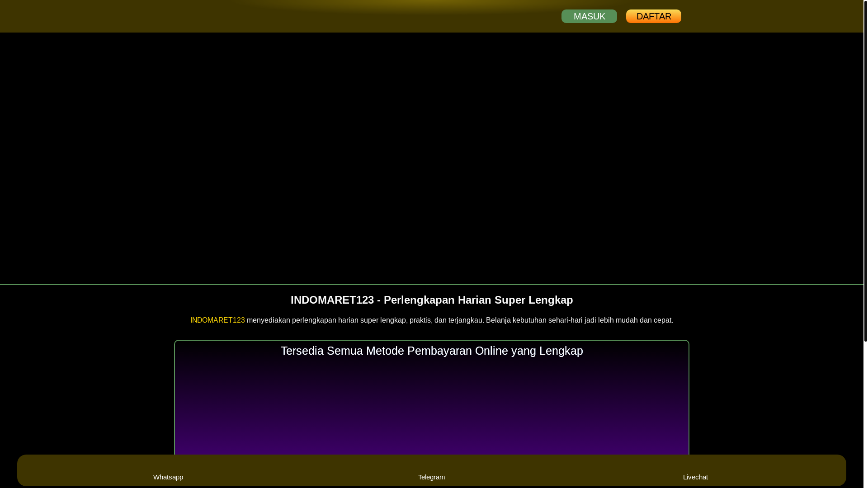Screen dimensions: 868x488
Task: Click the MASUK login button
Action: [x=589, y=16]
